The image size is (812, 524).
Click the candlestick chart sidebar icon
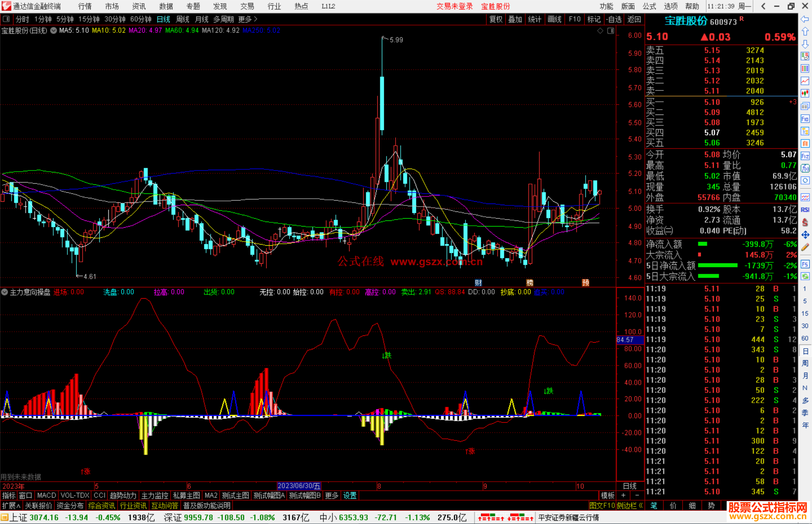805,93
